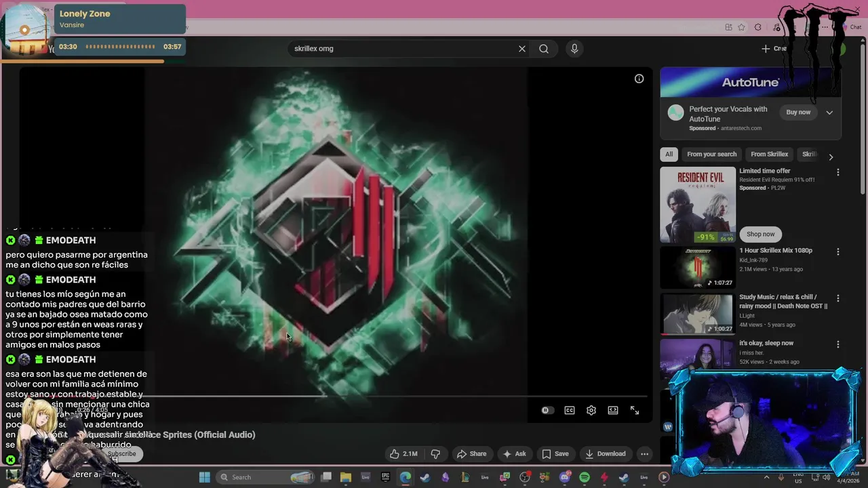
Task: Toggle the autoplay switch in the player
Action: point(547,410)
